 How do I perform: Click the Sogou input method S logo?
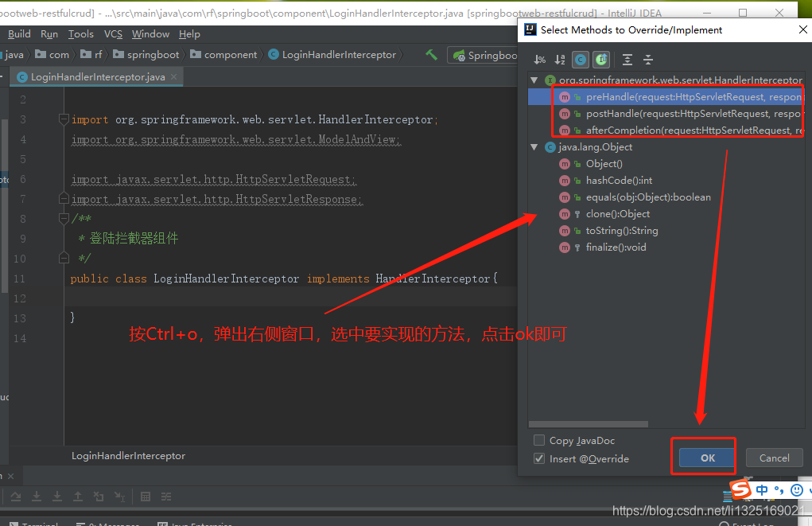[x=740, y=489]
